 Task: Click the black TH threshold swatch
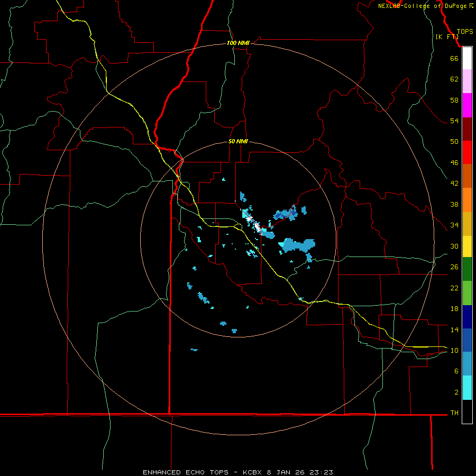(x=467, y=411)
